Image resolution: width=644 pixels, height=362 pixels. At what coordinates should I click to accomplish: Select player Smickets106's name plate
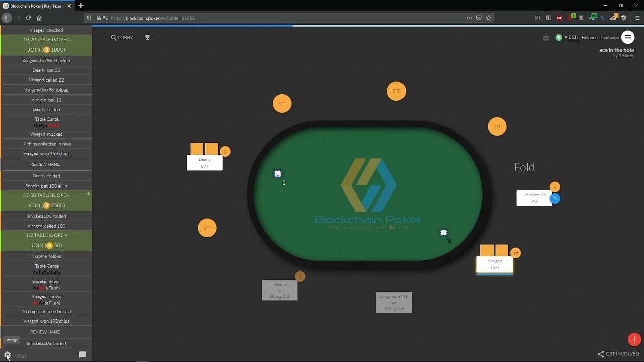tap(534, 198)
